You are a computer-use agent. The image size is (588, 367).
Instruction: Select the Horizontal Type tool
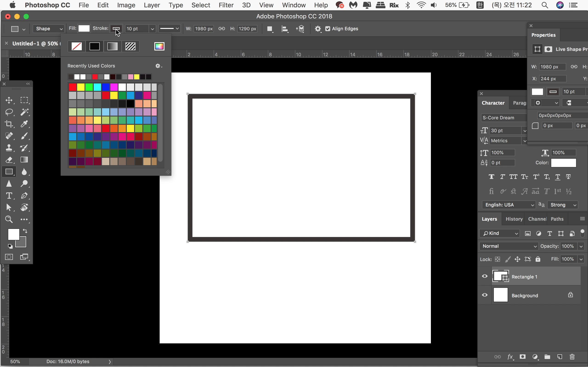coord(9,196)
